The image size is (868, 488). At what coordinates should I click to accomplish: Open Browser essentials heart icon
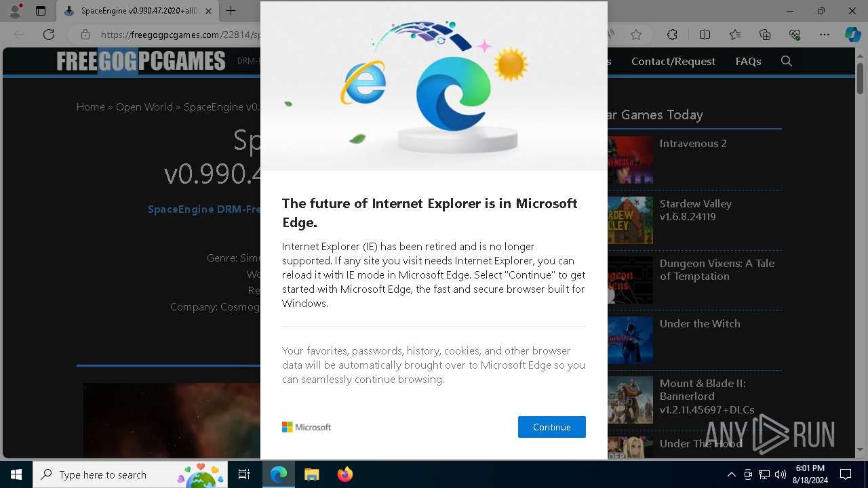[795, 34]
